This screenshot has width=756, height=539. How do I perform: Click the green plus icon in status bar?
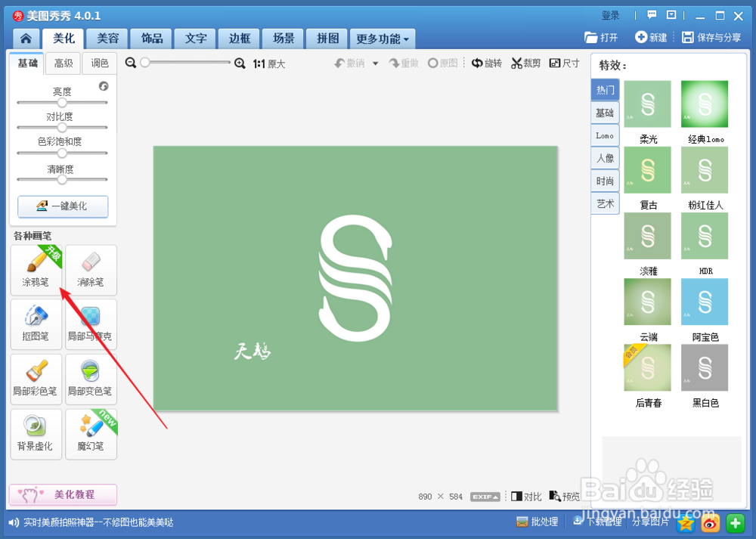[x=736, y=523]
